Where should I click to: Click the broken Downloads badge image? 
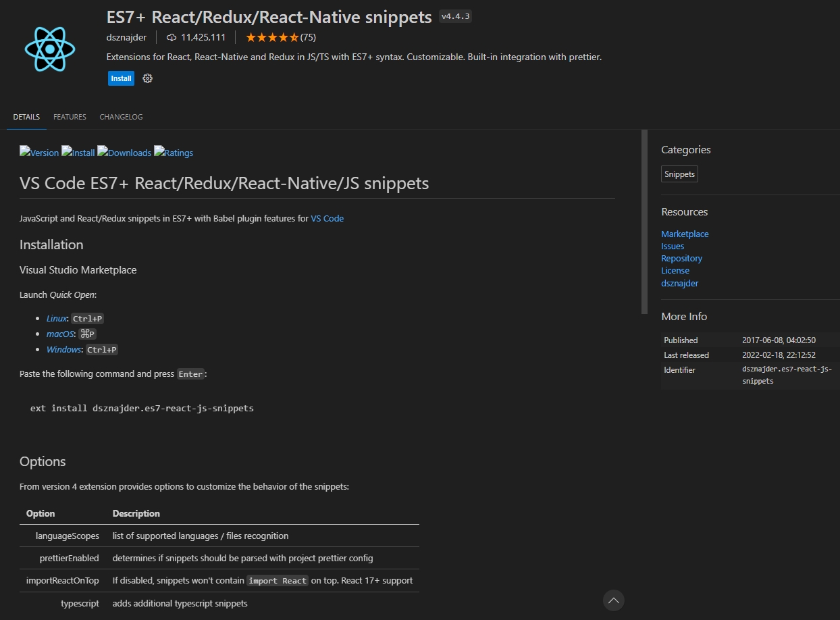[x=124, y=153]
